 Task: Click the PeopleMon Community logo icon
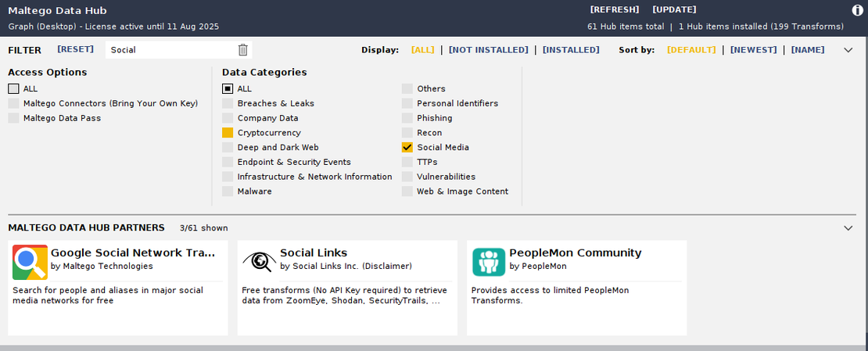489,262
